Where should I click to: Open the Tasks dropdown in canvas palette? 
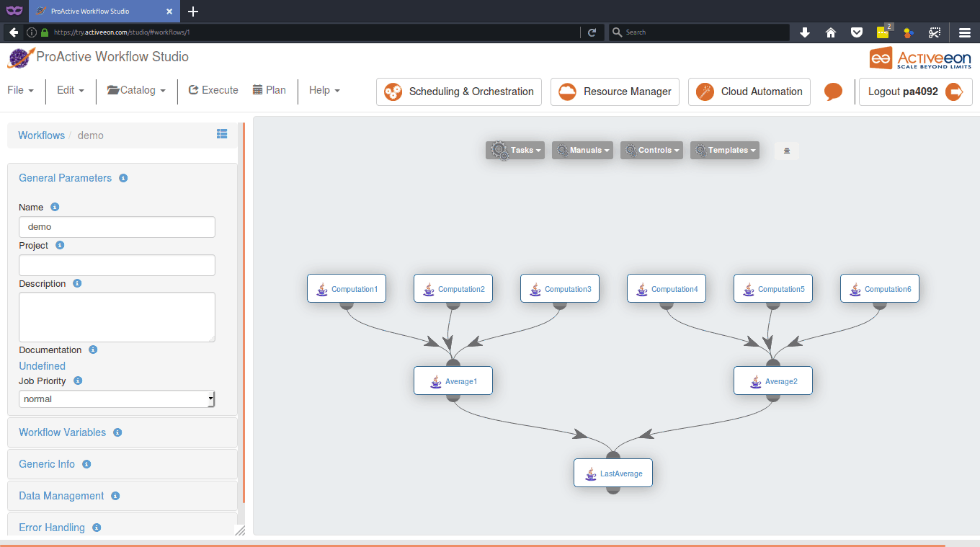(514, 150)
